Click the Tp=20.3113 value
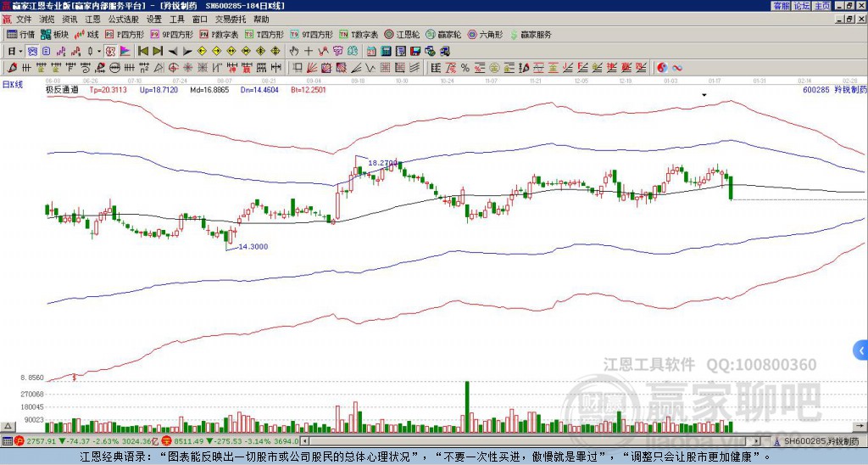Screen dimensions: 868x465 (108, 89)
